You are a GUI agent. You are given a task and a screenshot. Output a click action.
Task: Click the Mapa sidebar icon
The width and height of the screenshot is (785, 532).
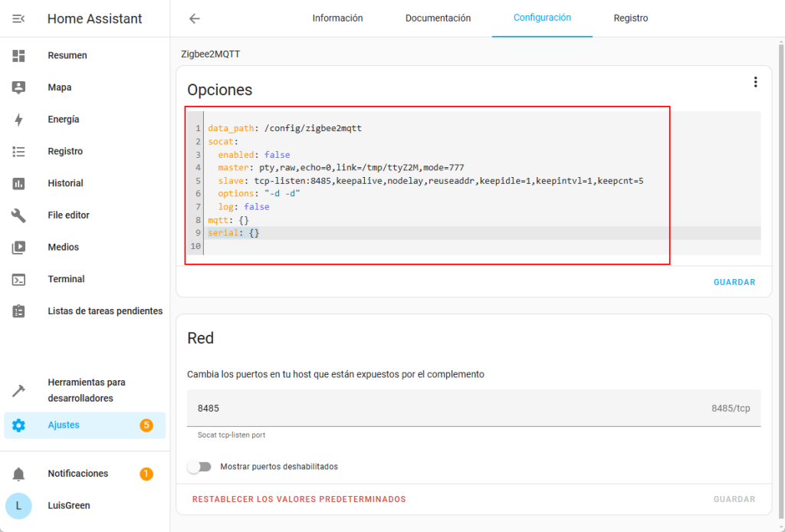(x=18, y=87)
